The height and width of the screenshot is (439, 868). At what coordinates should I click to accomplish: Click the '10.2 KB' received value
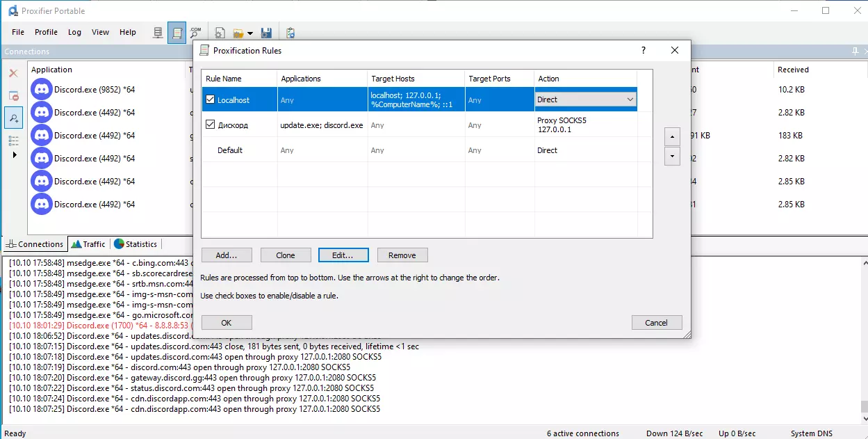(x=792, y=90)
